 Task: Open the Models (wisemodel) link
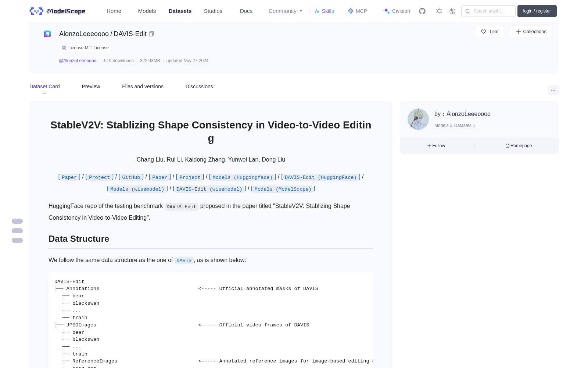pos(137,189)
